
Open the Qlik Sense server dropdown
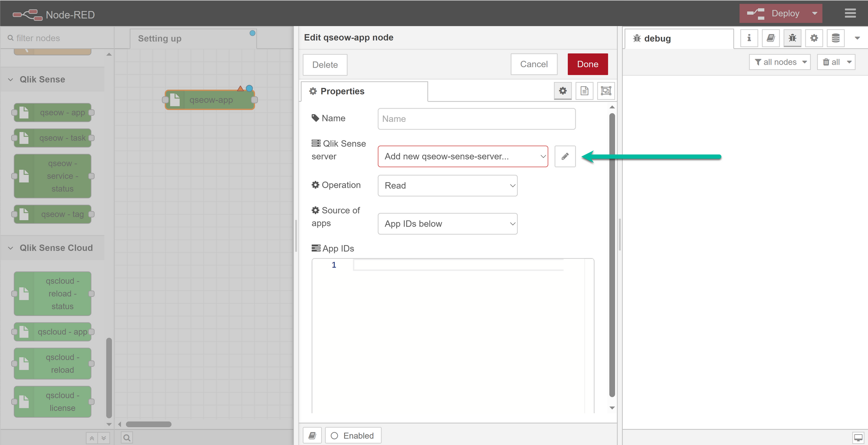(463, 156)
